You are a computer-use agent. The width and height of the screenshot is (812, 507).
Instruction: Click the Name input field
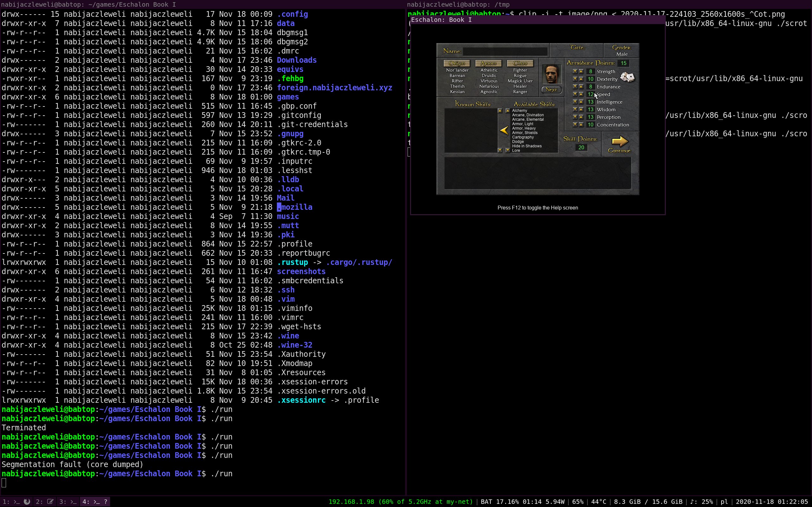click(x=505, y=51)
